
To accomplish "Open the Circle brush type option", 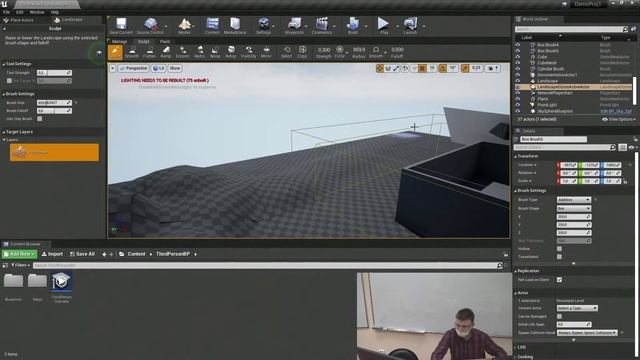I will coord(340,52).
